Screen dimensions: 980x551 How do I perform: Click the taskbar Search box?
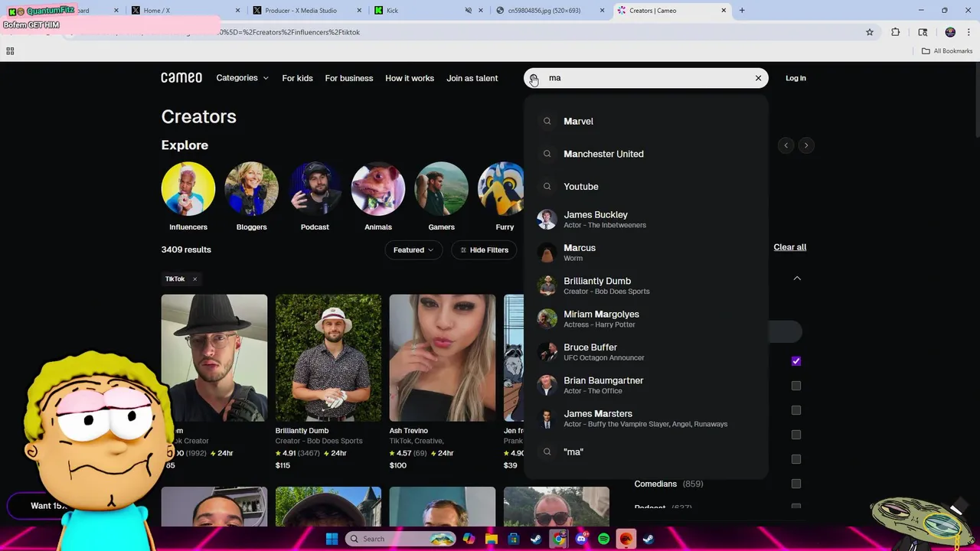(400, 539)
